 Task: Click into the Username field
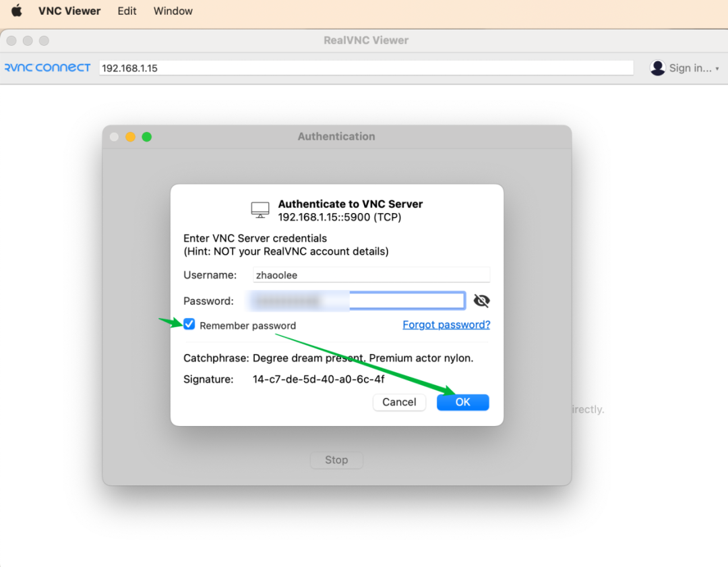371,275
